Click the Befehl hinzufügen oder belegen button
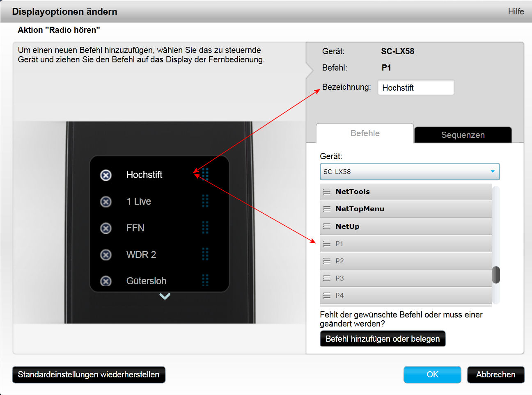Image resolution: width=532 pixels, height=395 pixels. (382, 339)
